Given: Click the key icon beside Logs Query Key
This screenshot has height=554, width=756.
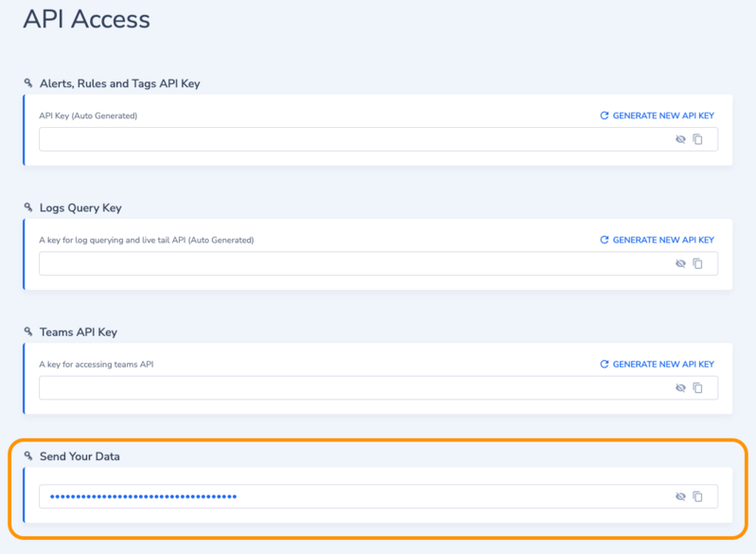Looking at the screenshot, I should click(x=28, y=207).
